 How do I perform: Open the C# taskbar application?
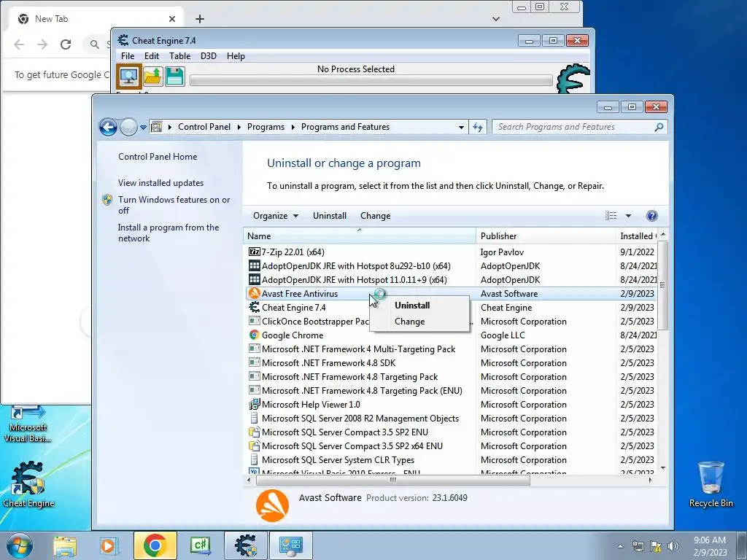pyautogui.click(x=200, y=545)
